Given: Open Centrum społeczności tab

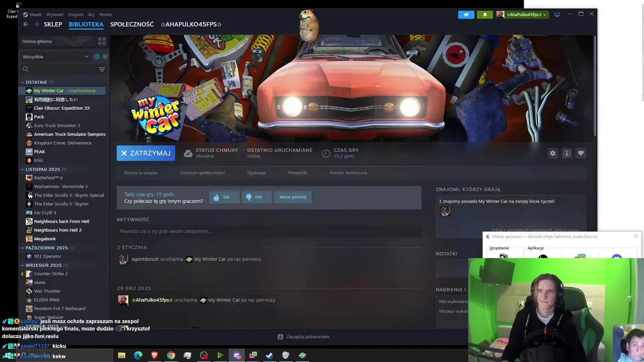Looking at the screenshot, I should click(x=202, y=172).
